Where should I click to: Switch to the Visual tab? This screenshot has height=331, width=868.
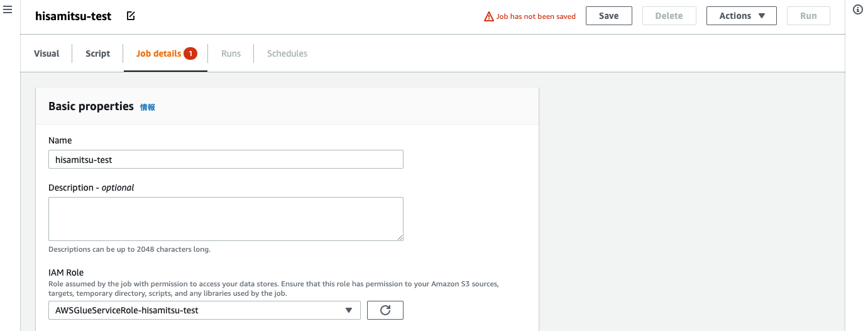(x=47, y=53)
